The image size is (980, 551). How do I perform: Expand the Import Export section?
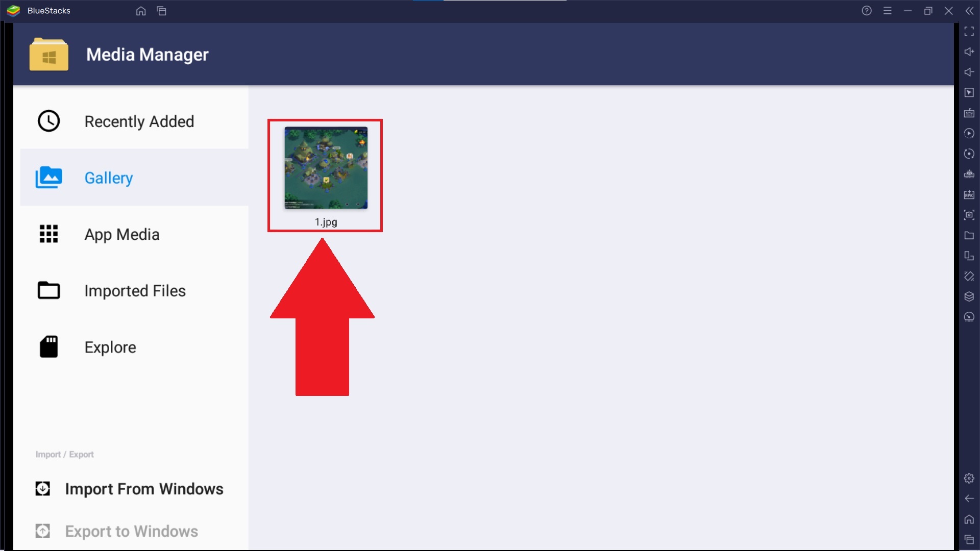point(65,454)
